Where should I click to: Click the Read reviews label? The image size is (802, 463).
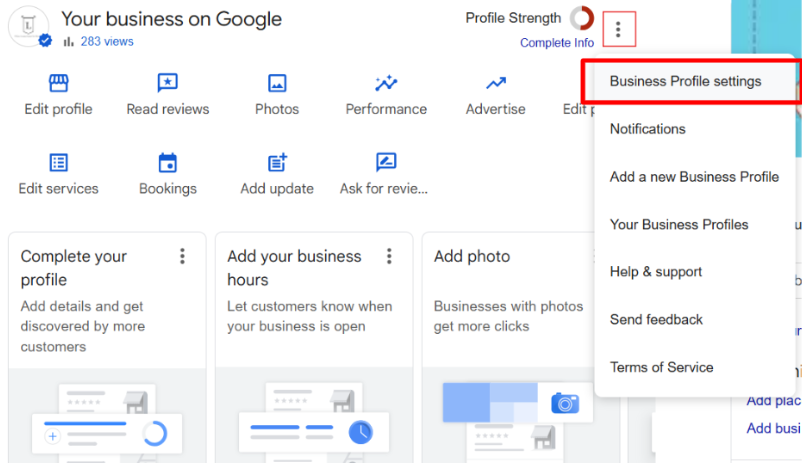(x=168, y=109)
